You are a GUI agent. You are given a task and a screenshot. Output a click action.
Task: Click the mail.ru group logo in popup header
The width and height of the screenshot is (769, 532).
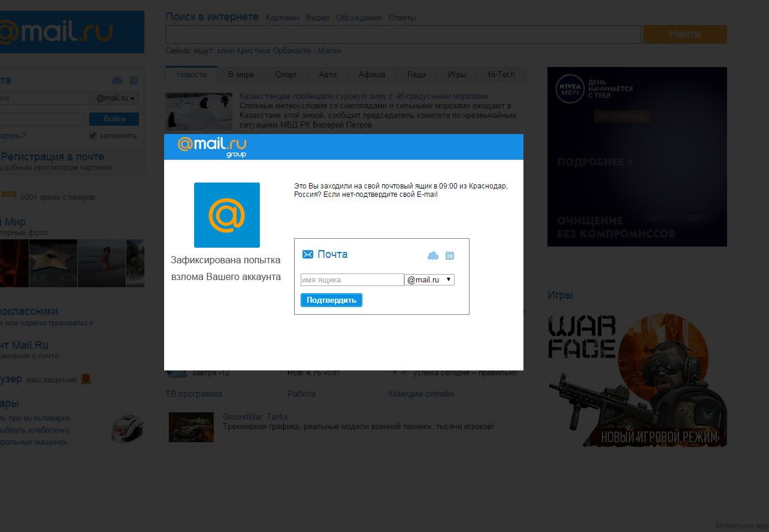click(x=212, y=147)
